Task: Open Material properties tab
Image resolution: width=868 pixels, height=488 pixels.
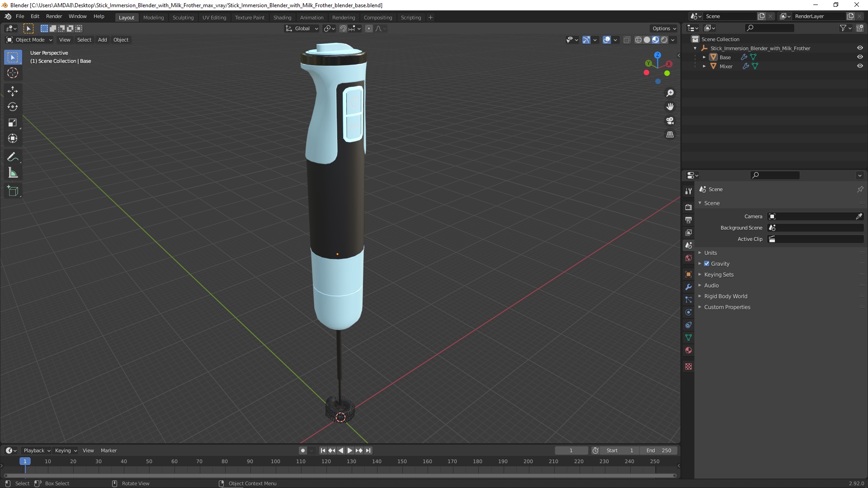Action: point(689,350)
